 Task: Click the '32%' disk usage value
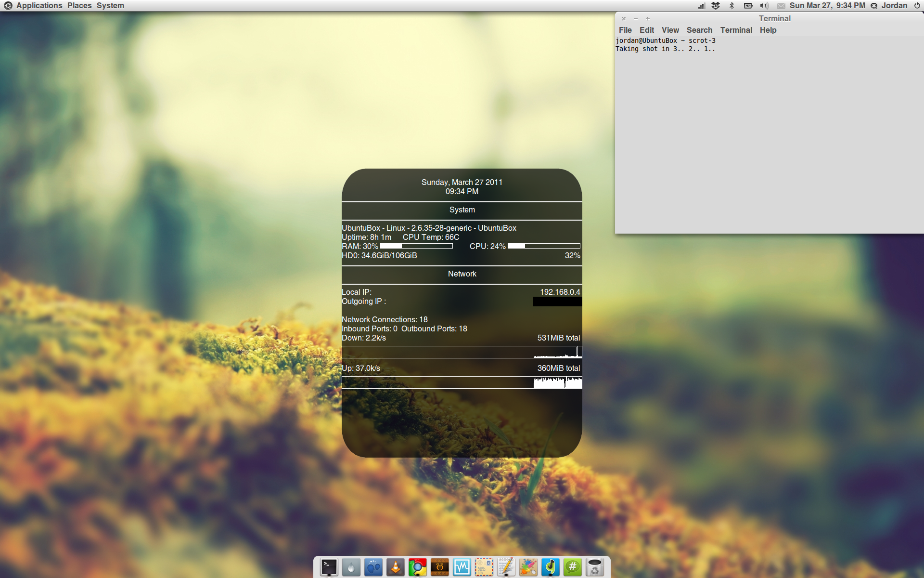pyautogui.click(x=572, y=255)
